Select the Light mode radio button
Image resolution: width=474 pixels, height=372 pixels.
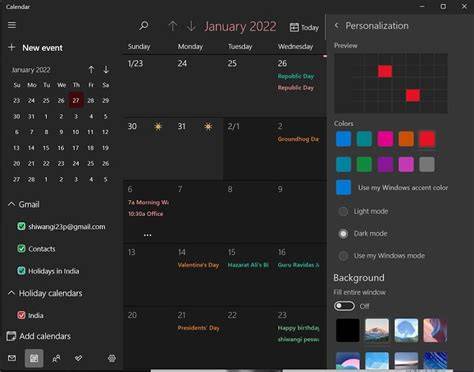pos(343,211)
